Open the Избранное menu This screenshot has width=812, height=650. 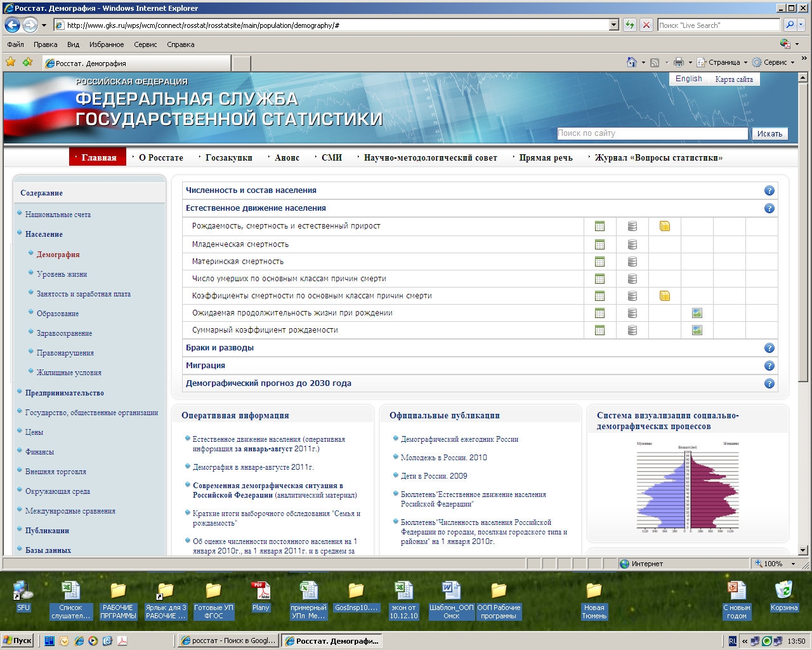click(x=107, y=44)
